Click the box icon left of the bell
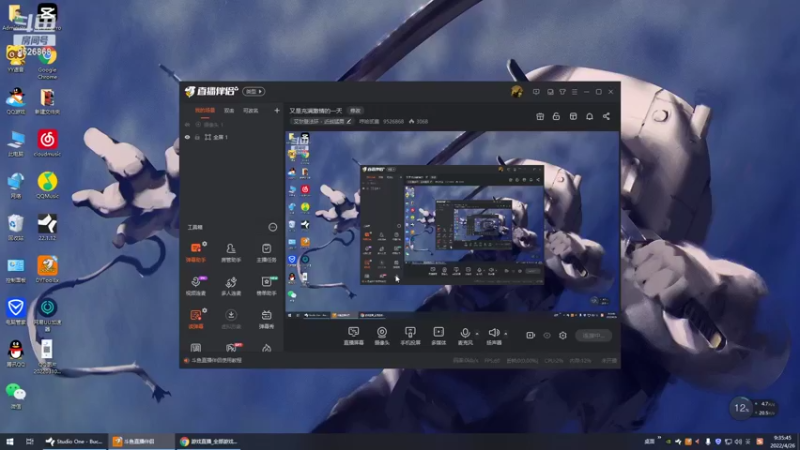The image size is (800, 450). point(573,116)
